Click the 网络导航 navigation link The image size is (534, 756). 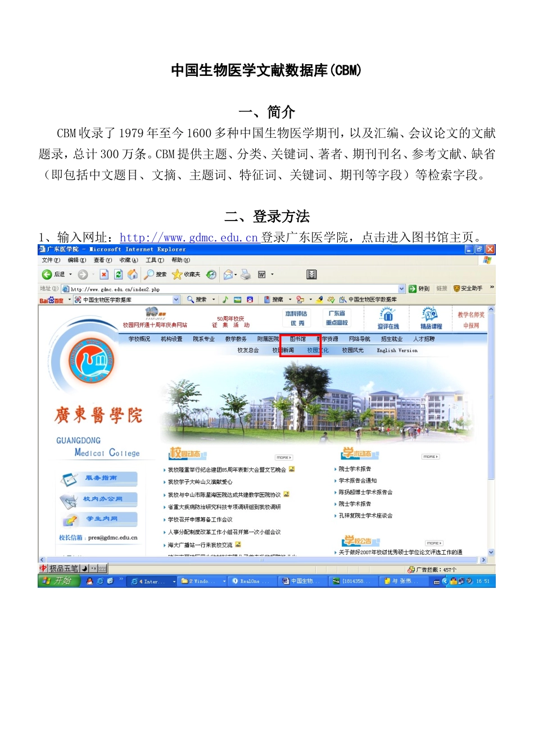[x=360, y=339]
